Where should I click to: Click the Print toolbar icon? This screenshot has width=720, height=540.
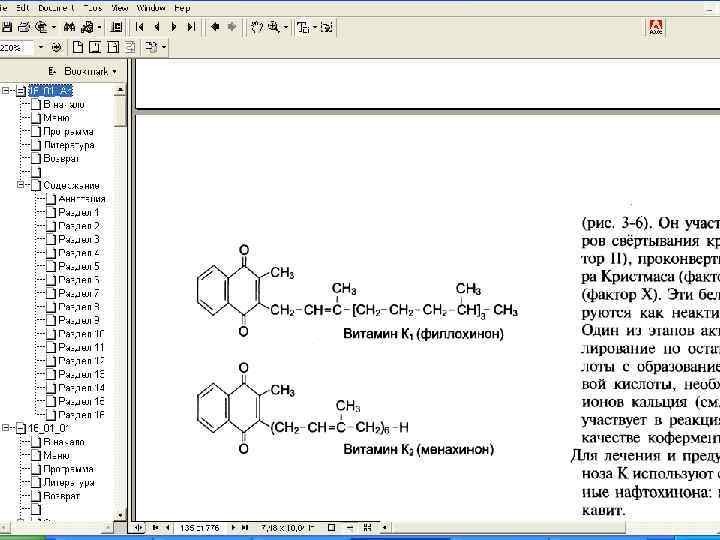[23, 28]
